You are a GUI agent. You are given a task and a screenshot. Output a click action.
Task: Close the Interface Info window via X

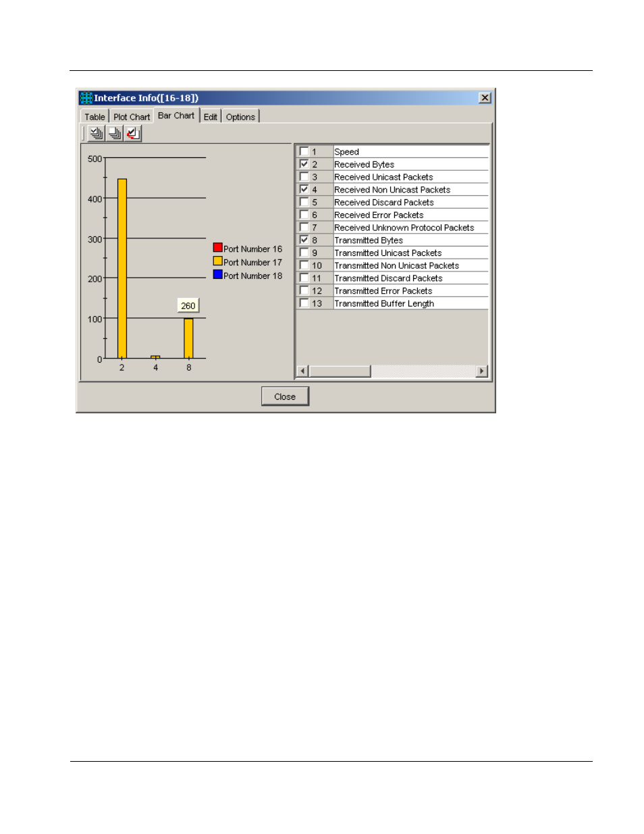(485, 98)
